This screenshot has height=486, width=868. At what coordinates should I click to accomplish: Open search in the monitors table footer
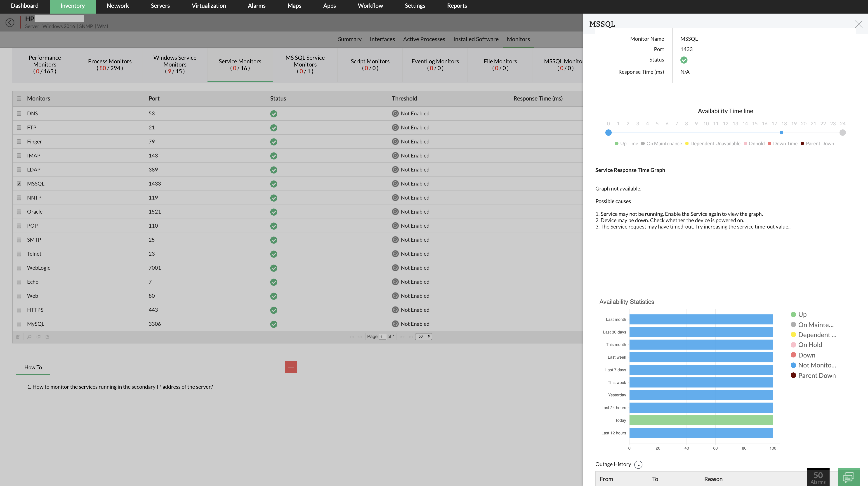tap(29, 337)
